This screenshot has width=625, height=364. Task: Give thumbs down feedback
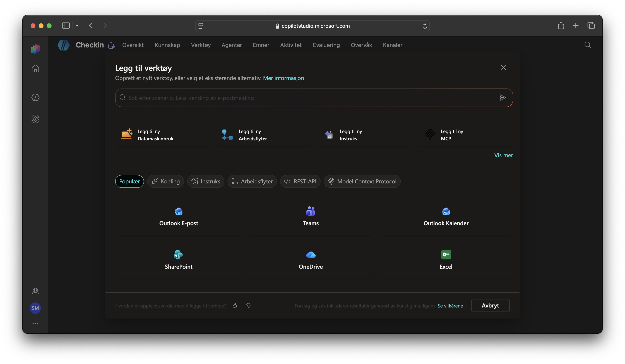pos(248,305)
